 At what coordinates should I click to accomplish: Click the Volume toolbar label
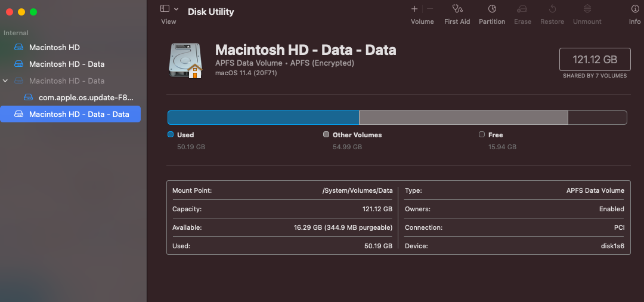[422, 21]
